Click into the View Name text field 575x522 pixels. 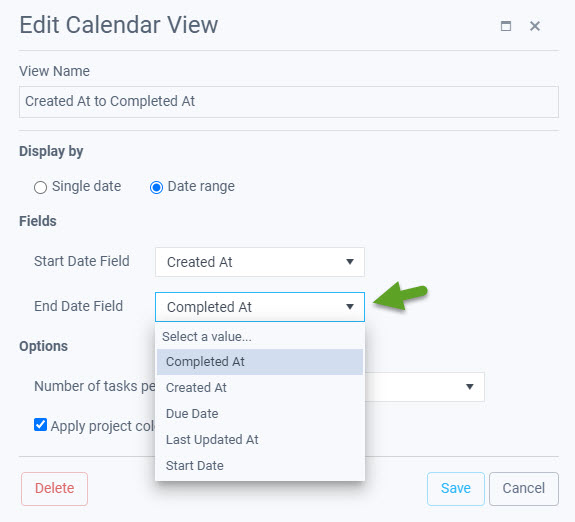click(289, 102)
